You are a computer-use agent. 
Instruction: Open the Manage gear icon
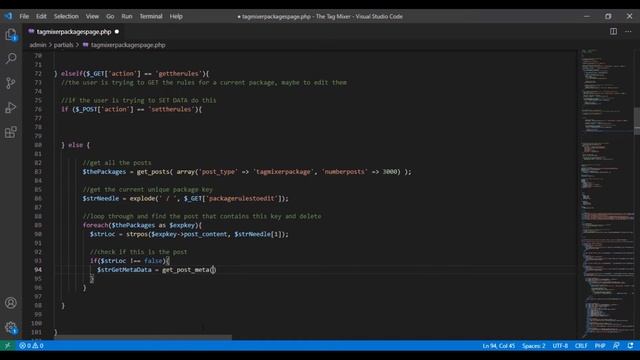tap(11, 327)
